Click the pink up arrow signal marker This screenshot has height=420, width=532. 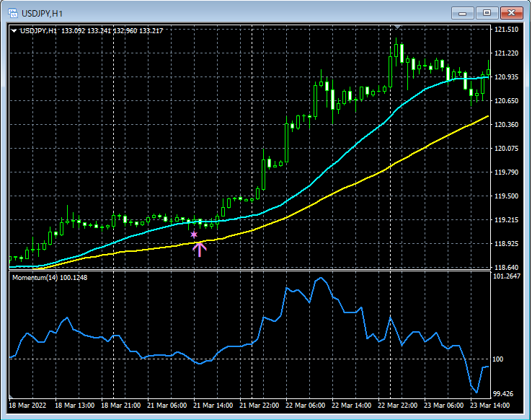[200, 249]
